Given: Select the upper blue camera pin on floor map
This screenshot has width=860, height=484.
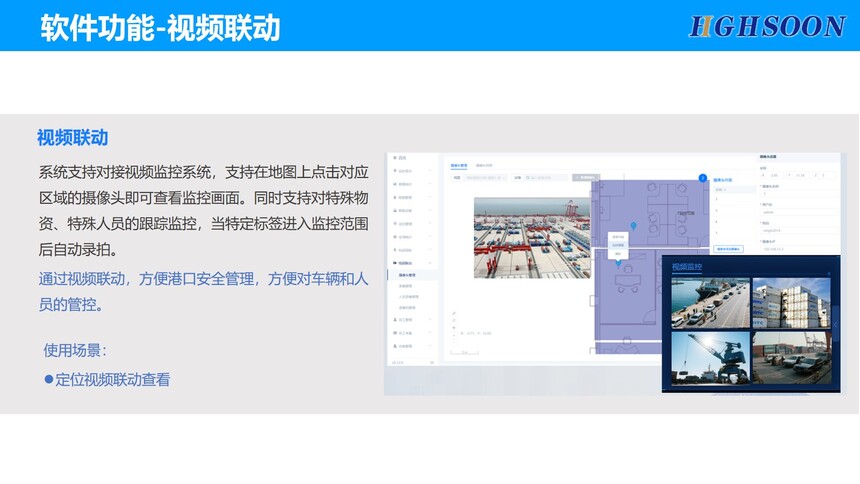Looking at the screenshot, I should point(633,226).
